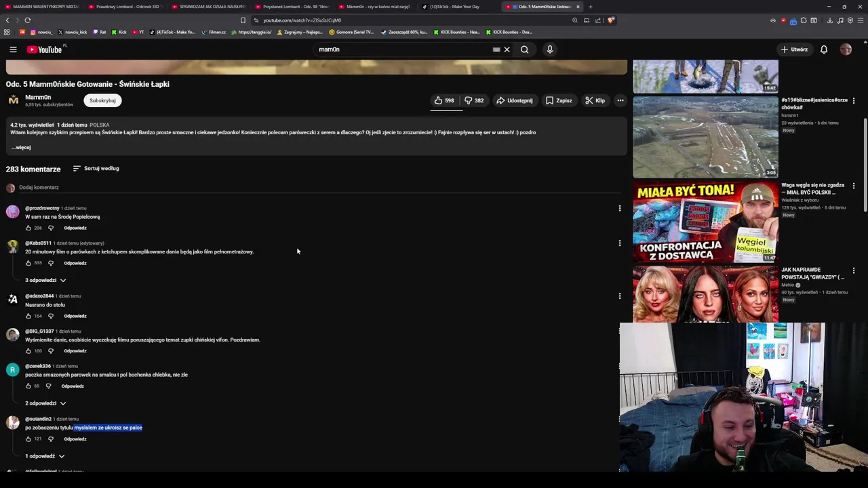Open the account avatar menu
Viewport: 868px width, 488px height.
click(x=846, y=49)
